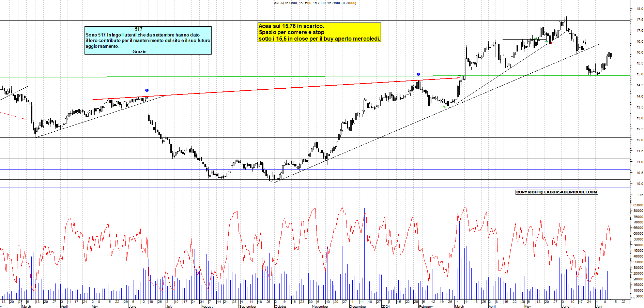Click the November month label on time axis
The width and height of the screenshot is (644, 308).
[x=320, y=306]
